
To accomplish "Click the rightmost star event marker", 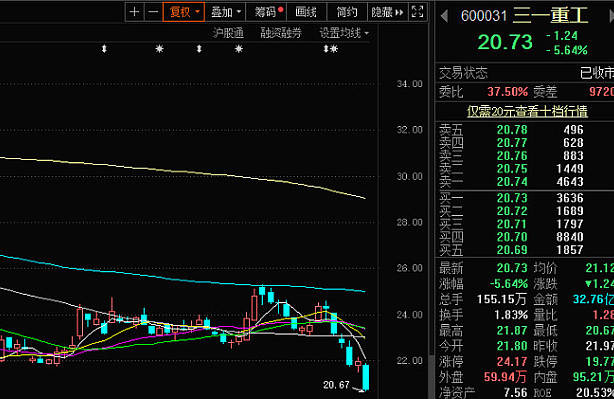I will 334,49.
